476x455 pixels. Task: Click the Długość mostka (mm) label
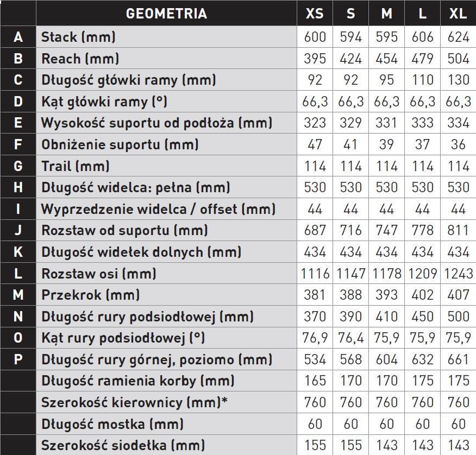tap(112, 424)
